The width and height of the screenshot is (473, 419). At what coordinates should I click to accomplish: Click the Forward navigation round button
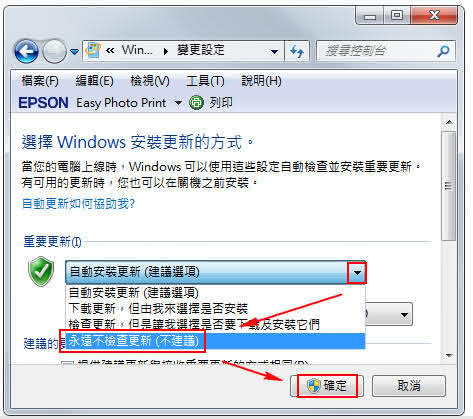point(55,51)
